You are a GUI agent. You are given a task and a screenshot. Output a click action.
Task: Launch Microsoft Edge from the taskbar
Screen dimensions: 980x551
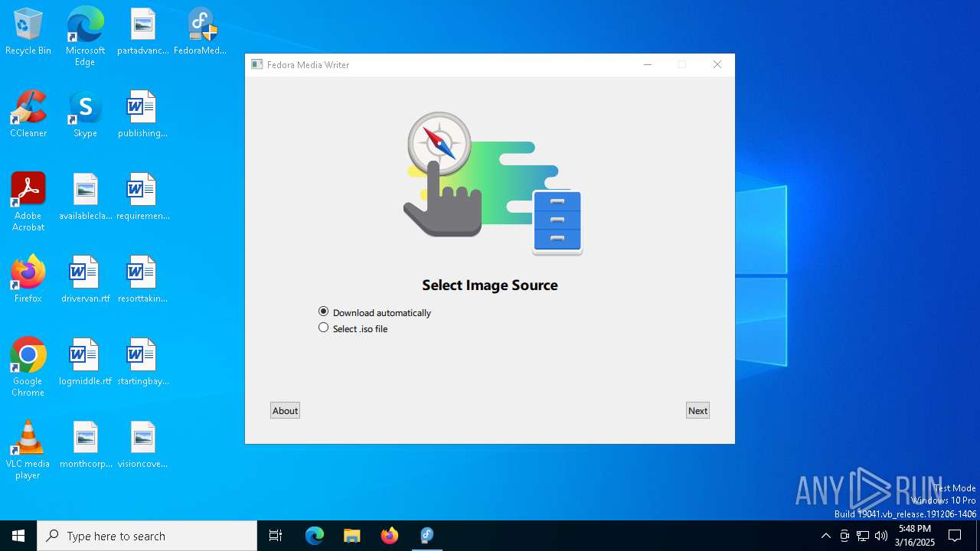[x=315, y=536]
